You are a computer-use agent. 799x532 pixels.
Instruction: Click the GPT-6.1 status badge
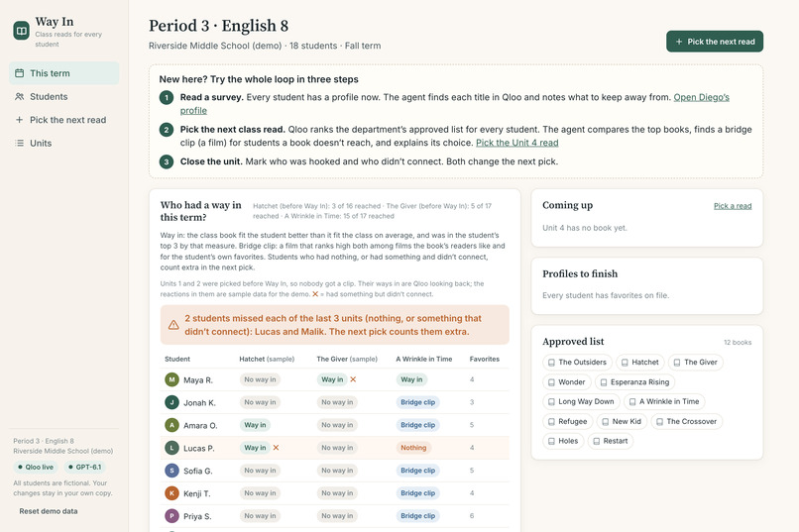click(x=84, y=467)
